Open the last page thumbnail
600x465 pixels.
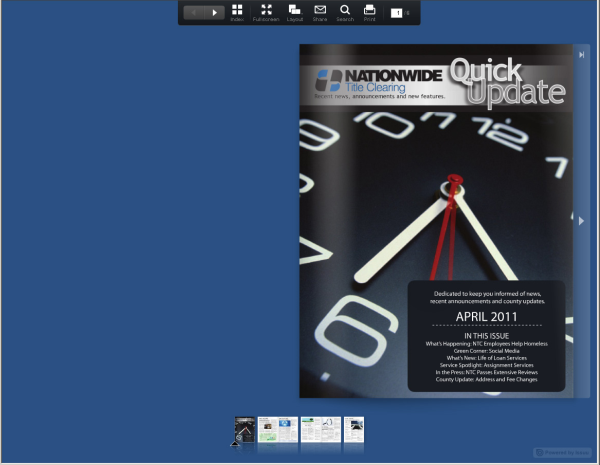(354, 430)
